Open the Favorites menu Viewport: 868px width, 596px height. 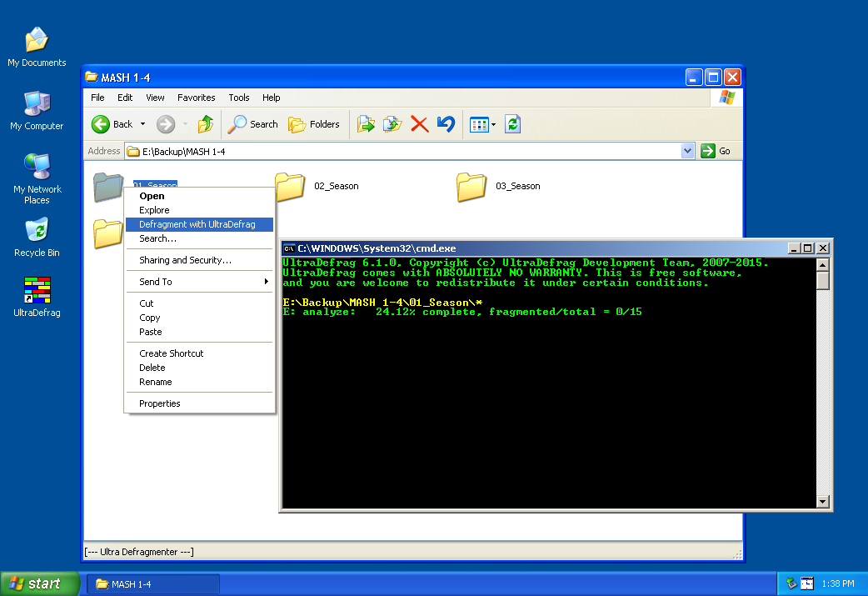click(196, 98)
